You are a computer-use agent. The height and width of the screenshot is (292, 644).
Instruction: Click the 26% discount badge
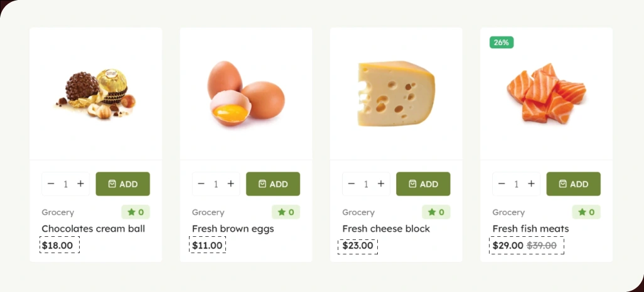click(502, 43)
